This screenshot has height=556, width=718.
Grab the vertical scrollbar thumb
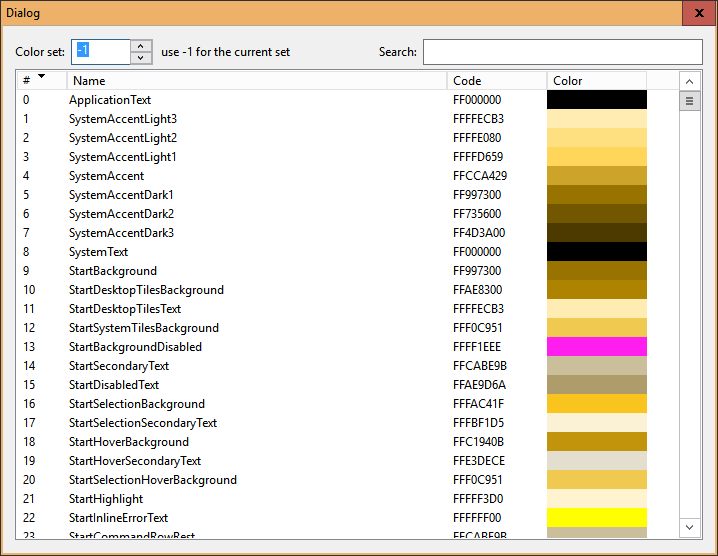(690, 101)
